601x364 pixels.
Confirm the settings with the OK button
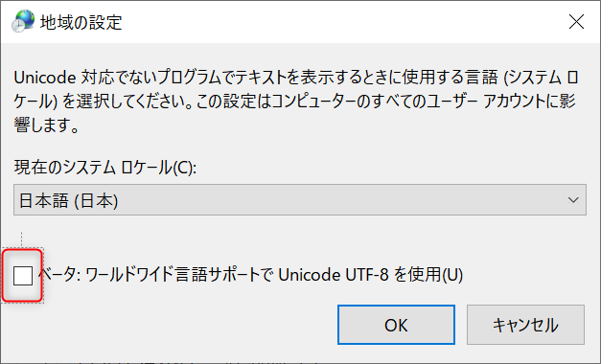396,325
